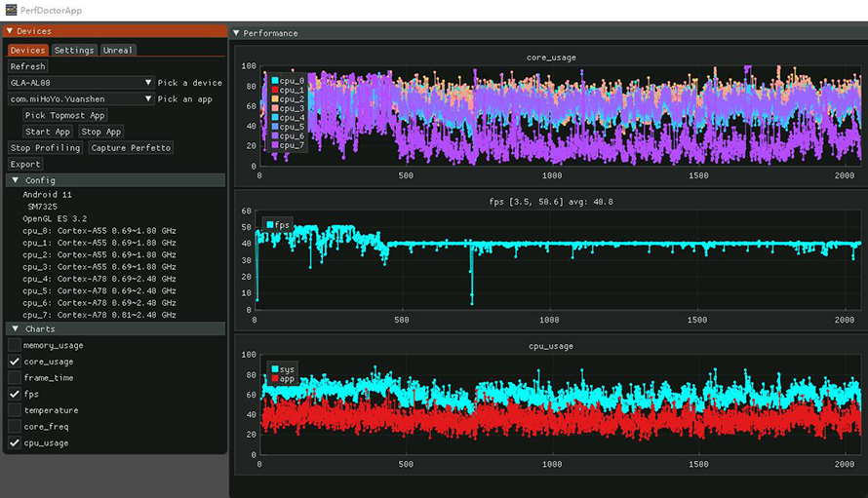Image resolution: width=868 pixels, height=498 pixels.
Task: Click the fps legend color marker
Action: [270, 225]
